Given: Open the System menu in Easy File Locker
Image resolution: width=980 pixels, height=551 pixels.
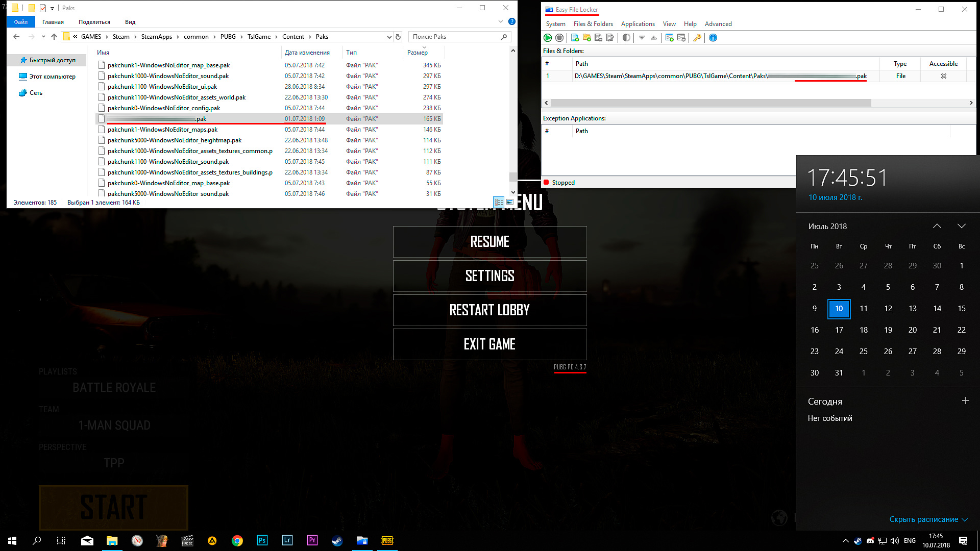Looking at the screenshot, I should 555,24.
